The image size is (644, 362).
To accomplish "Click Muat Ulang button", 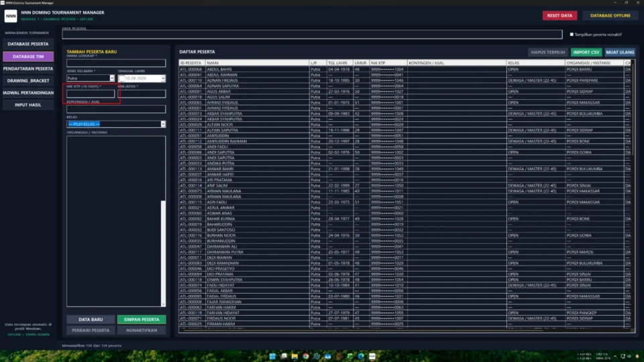I will tap(620, 52).
